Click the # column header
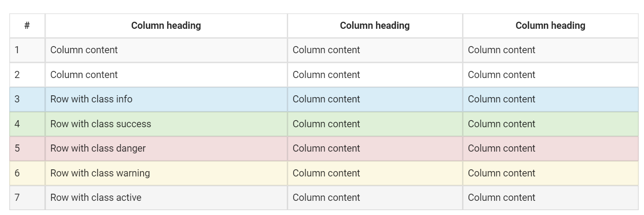 pos(27,26)
